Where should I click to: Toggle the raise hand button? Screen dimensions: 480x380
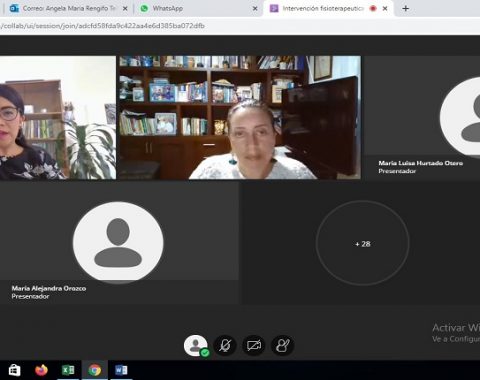[283, 345]
